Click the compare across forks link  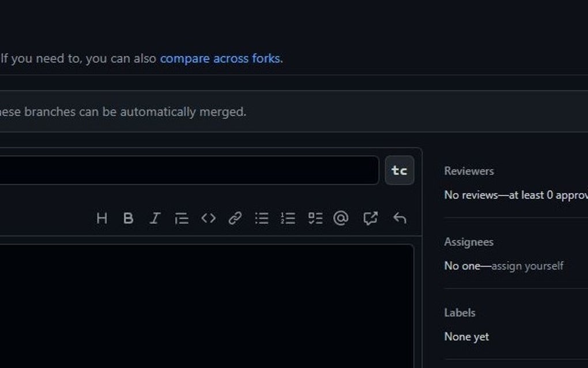coord(221,58)
